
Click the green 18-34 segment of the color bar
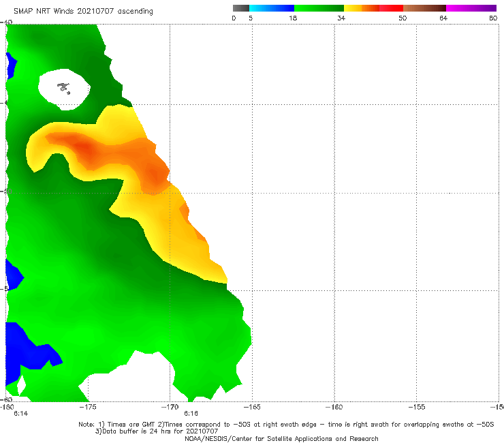coord(319,8)
